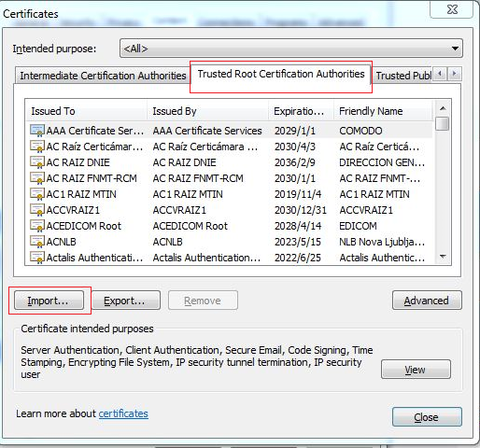Click the Import button
The width and height of the screenshot is (480, 448).
click(49, 301)
